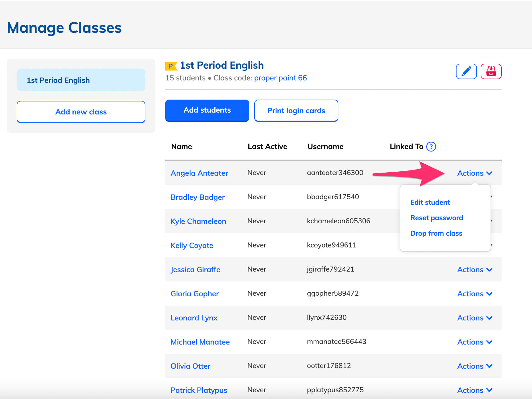Image resolution: width=532 pixels, height=399 pixels.
Task: Open Angela Anteater student link
Action: coord(199,173)
